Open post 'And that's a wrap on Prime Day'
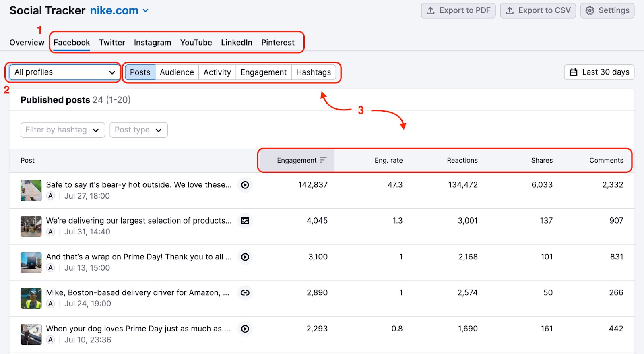 (139, 257)
